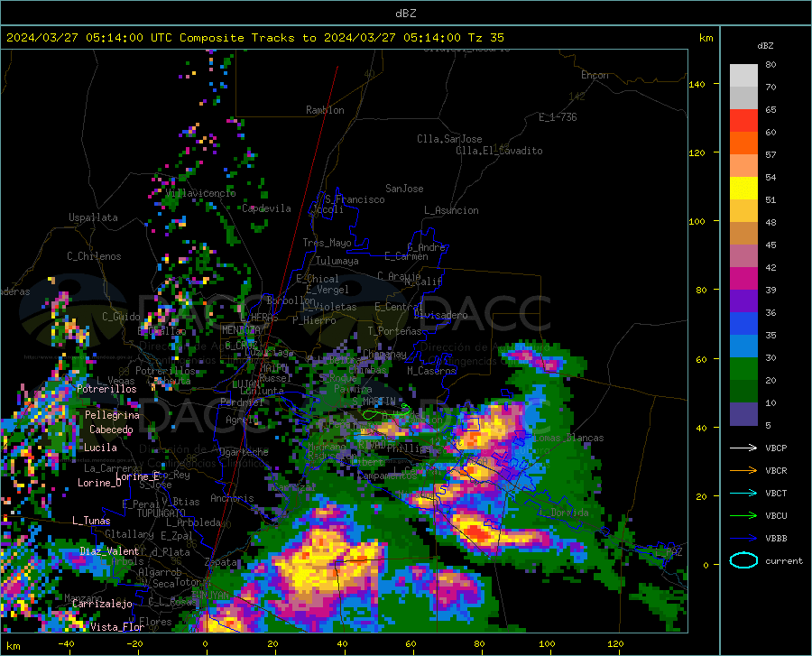Click the cyan VBCT arrow in legend

point(743,493)
